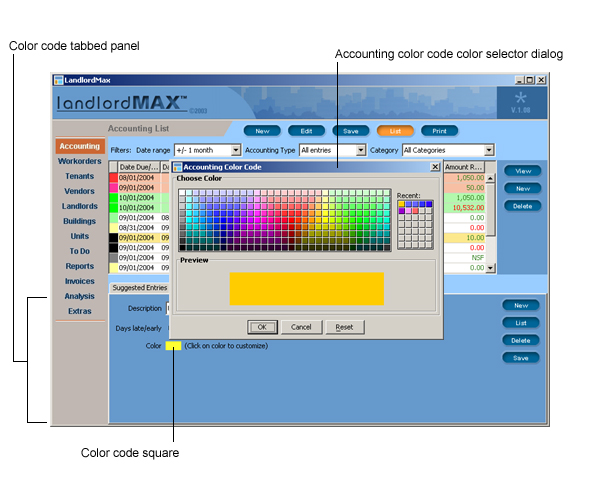Open the Buildings section
Viewport: 600px width, 500px height.
[80, 221]
